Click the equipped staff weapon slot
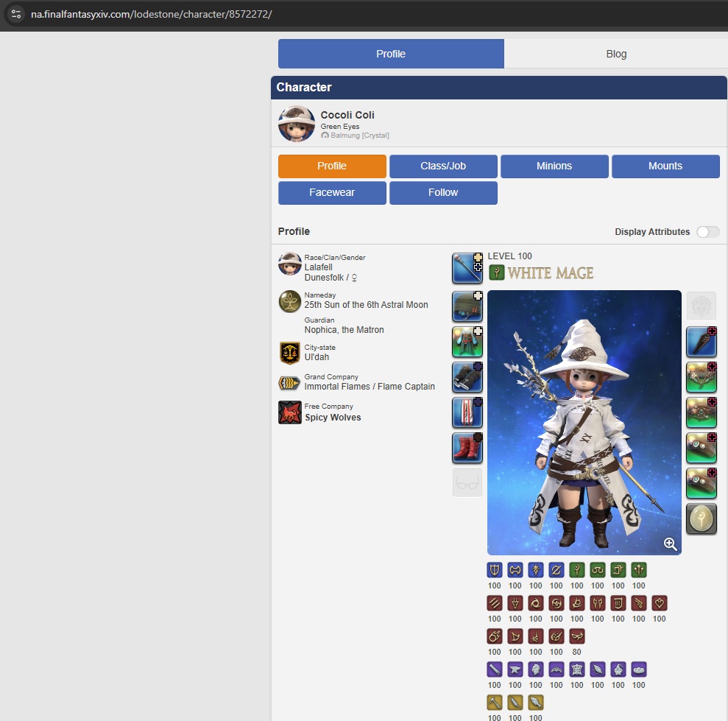Screen dimensions: 728x721 467,269
